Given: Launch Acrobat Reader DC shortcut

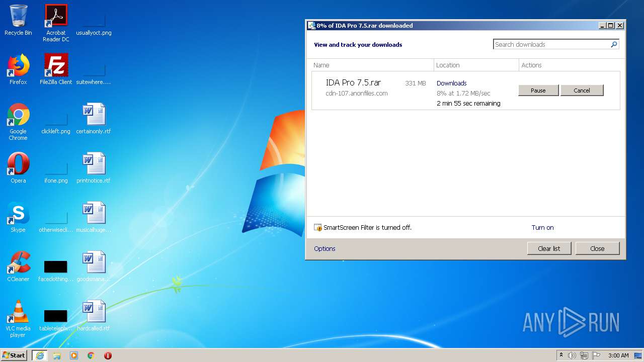Looking at the screenshot, I should [56, 23].
